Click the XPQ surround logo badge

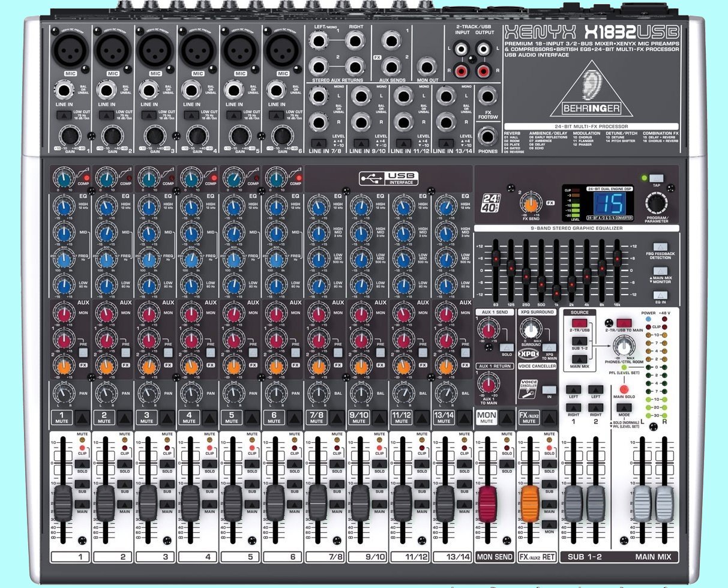528,354
